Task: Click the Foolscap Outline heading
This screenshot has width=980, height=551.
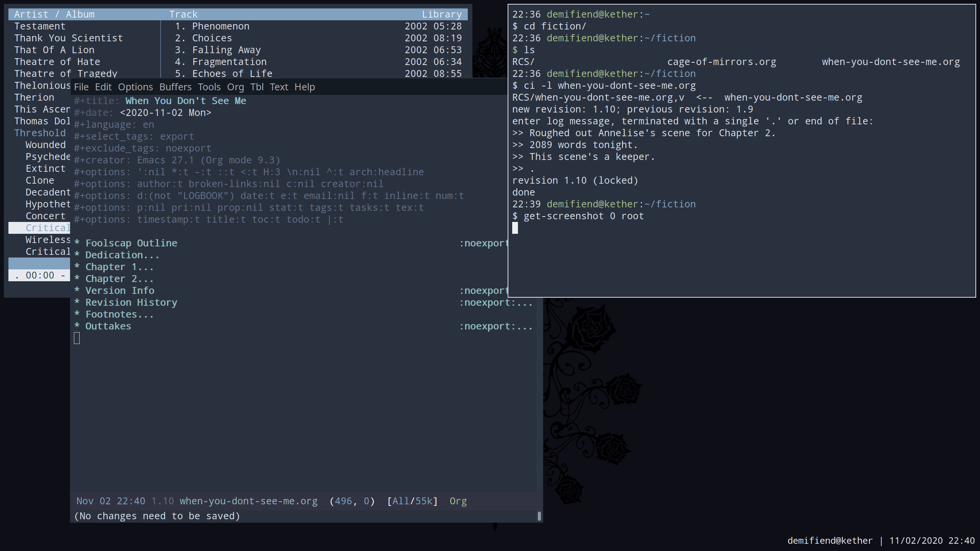Action: [x=131, y=243]
